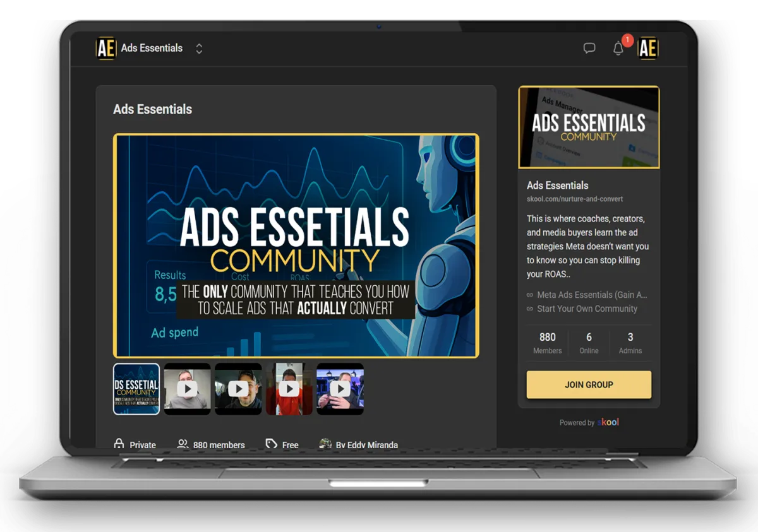Click the "Ads Essentials" heading above the banner
This screenshot has height=532, width=758.
tap(152, 109)
